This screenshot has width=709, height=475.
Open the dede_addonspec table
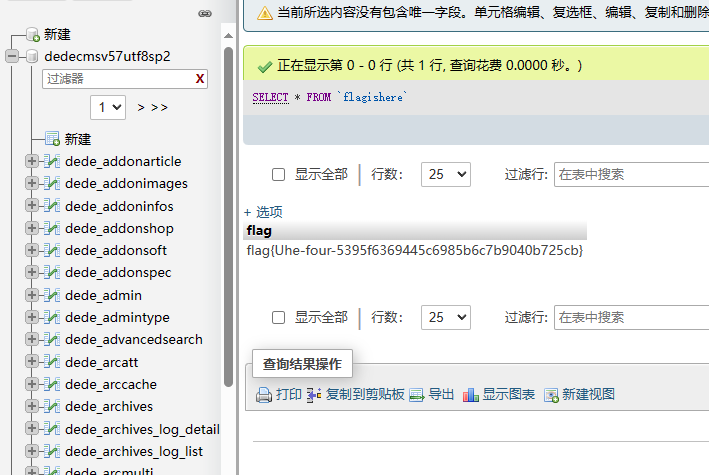(118, 273)
